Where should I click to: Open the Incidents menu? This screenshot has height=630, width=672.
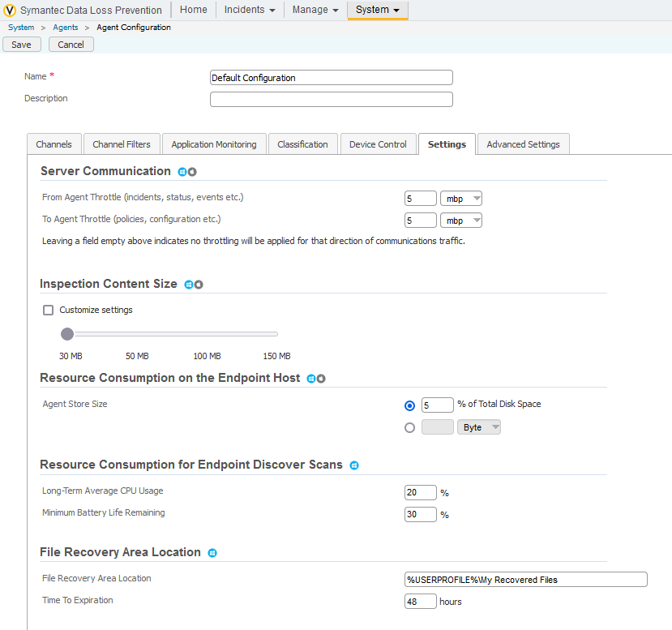[250, 10]
